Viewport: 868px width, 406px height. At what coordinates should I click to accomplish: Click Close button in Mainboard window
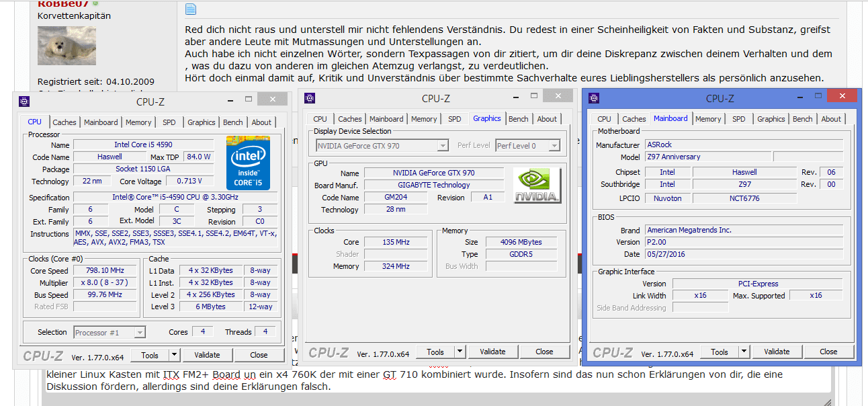tap(828, 352)
